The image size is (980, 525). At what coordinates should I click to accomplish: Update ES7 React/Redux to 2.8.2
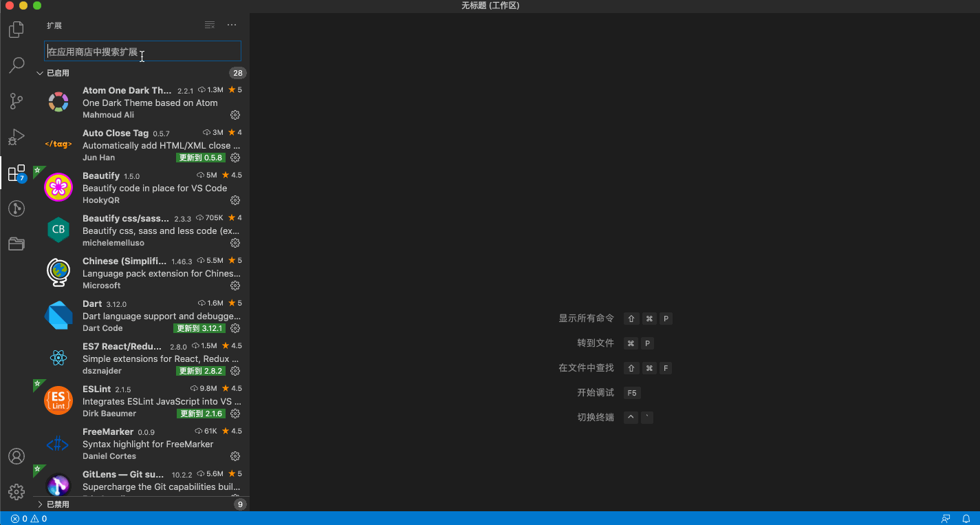201,371
